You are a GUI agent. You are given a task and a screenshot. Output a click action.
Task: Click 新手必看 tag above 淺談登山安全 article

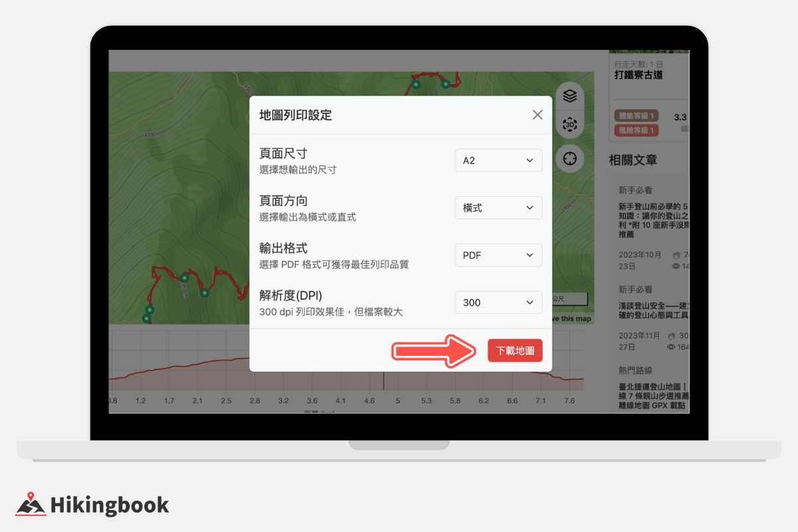coord(636,289)
